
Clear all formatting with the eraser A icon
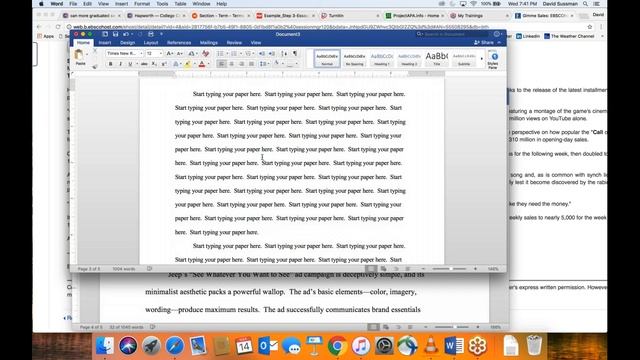205,53
